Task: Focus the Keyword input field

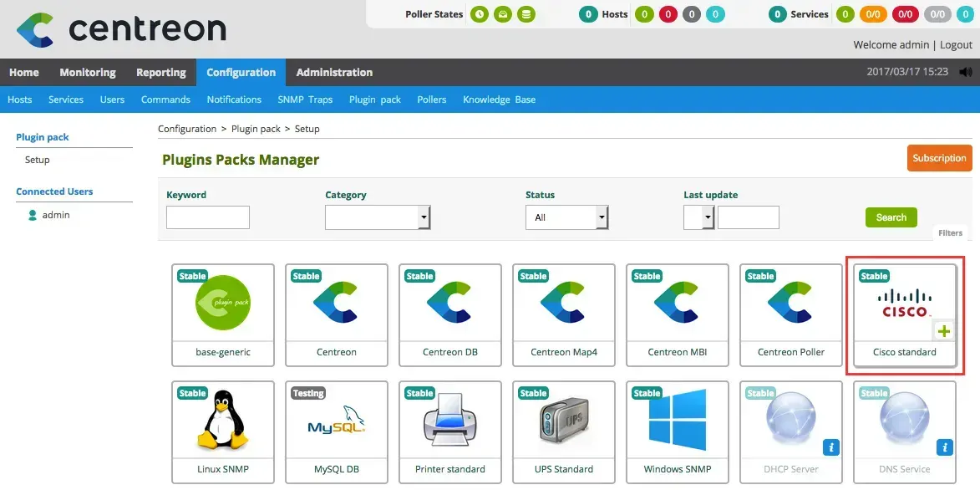Action: [208, 217]
